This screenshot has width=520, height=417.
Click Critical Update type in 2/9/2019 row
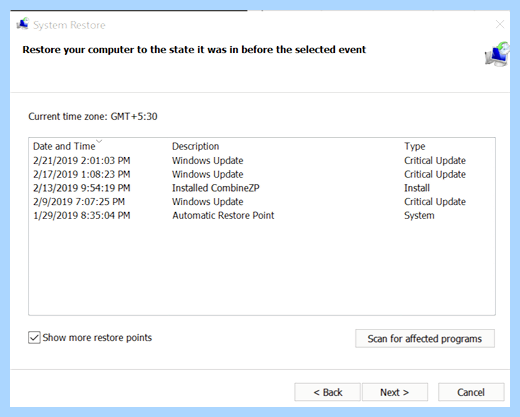tap(435, 201)
